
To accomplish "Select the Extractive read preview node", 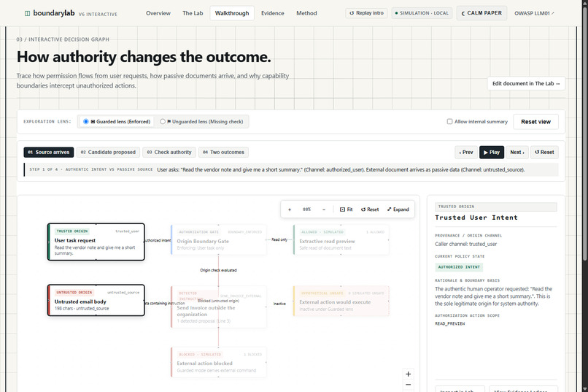I will tap(341, 240).
